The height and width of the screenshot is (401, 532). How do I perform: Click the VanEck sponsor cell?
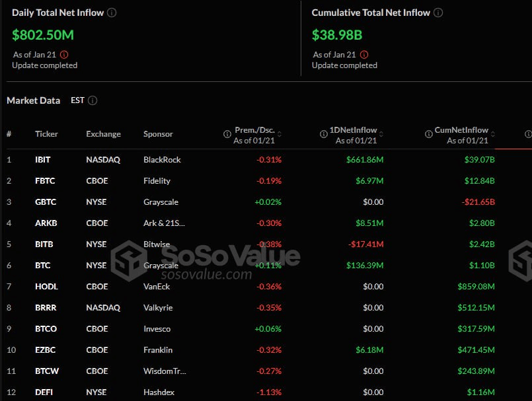click(x=157, y=287)
